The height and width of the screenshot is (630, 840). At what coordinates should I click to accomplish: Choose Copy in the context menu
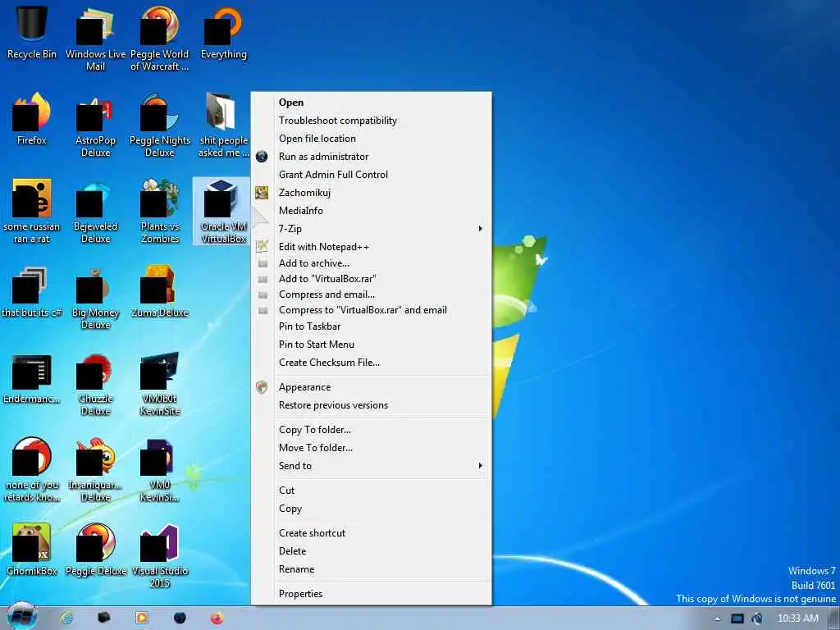click(x=372, y=509)
